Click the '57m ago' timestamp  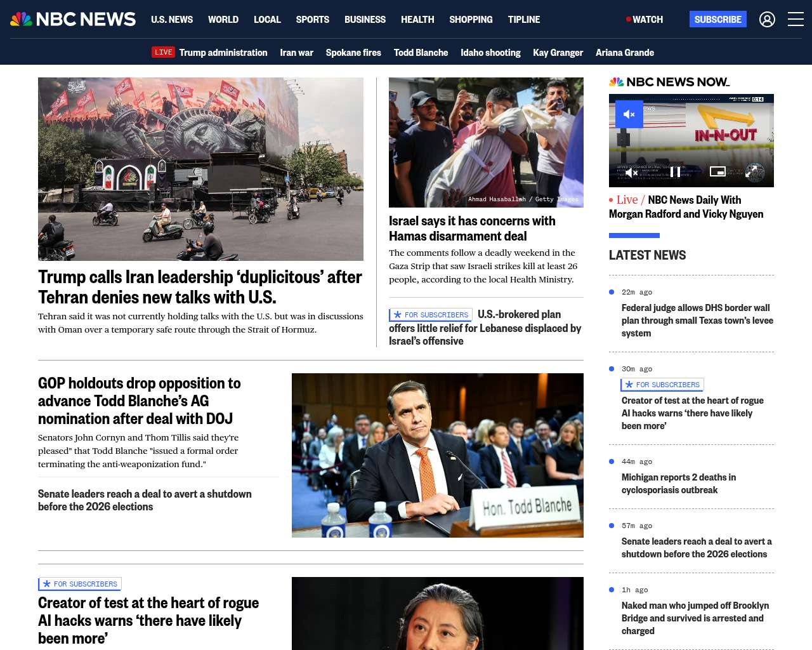(637, 526)
